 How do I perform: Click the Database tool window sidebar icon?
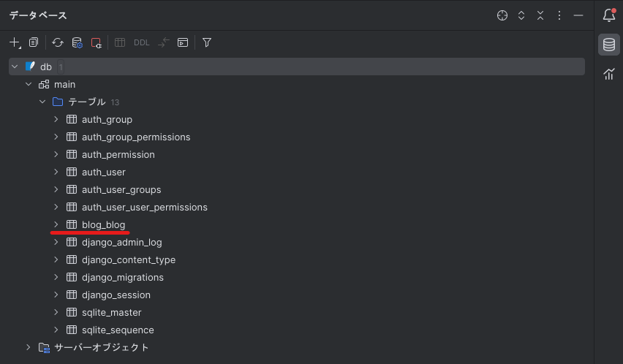[609, 45]
